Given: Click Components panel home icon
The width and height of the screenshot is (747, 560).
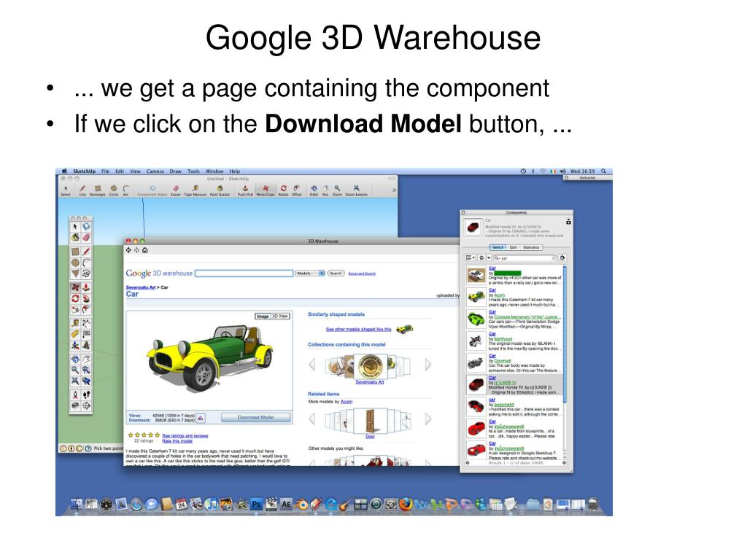Looking at the screenshot, I should coord(481,257).
